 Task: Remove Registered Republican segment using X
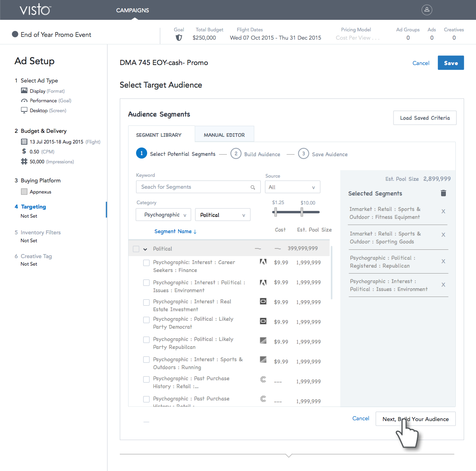coord(443,261)
